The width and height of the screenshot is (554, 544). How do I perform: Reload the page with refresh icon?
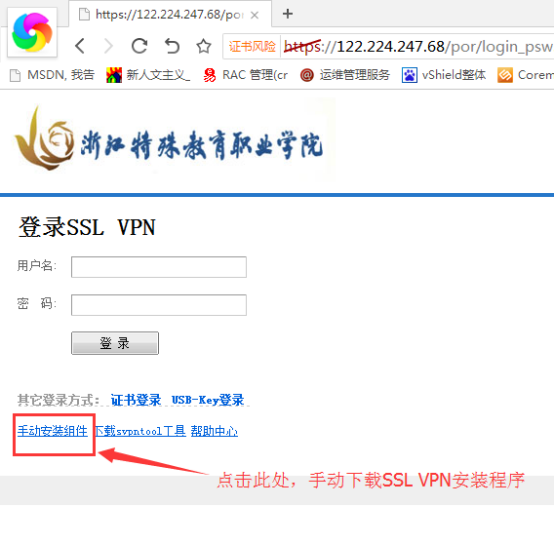click(139, 46)
